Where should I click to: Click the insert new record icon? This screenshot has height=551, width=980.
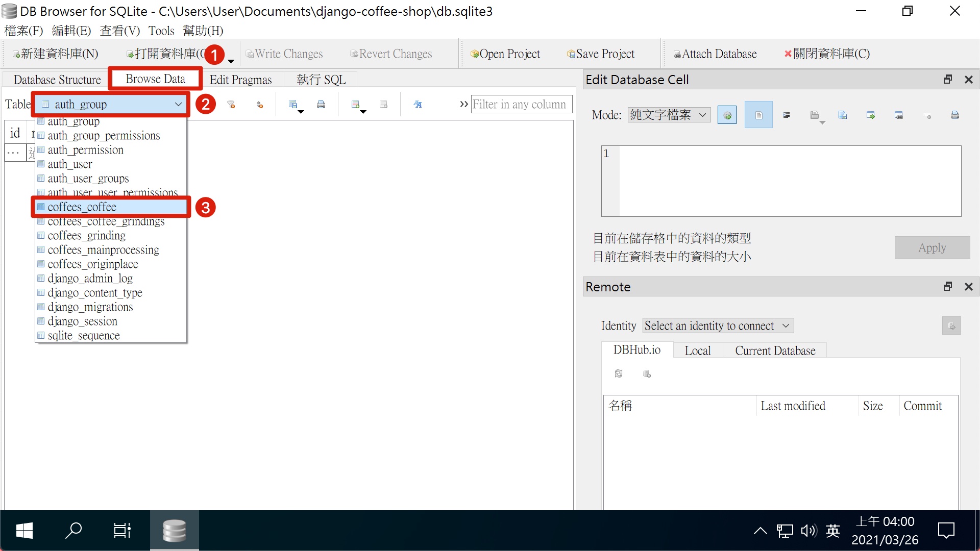tap(355, 105)
